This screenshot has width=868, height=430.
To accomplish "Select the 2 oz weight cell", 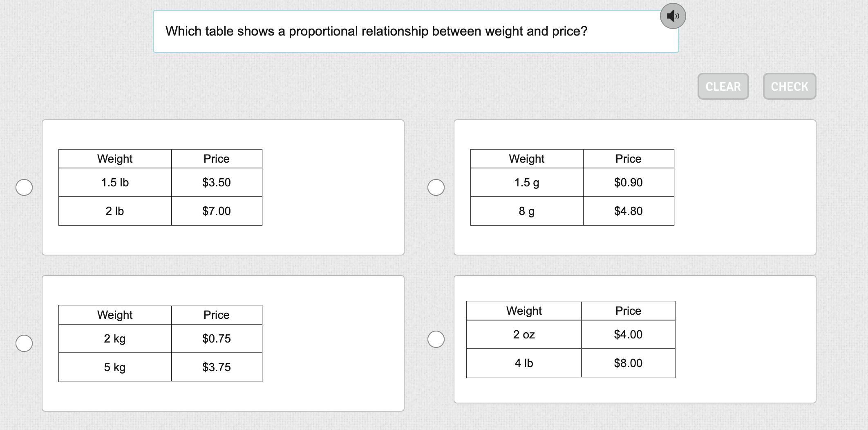I will click(x=524, y=334).
